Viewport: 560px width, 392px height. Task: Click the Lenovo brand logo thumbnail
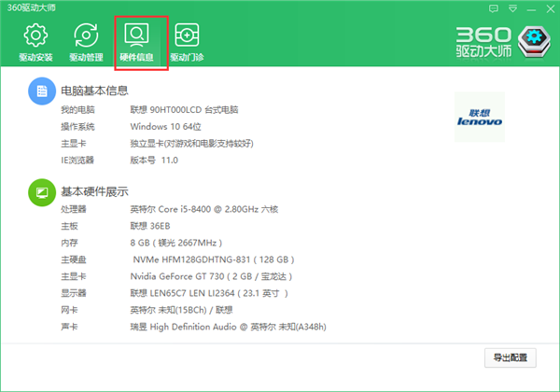[480, 117]
